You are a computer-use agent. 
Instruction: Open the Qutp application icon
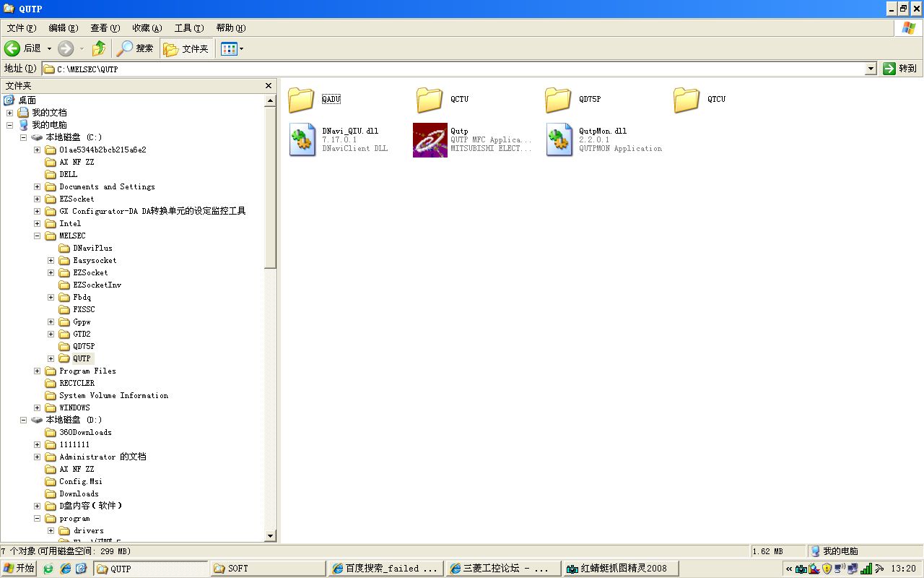coord(430,139)
